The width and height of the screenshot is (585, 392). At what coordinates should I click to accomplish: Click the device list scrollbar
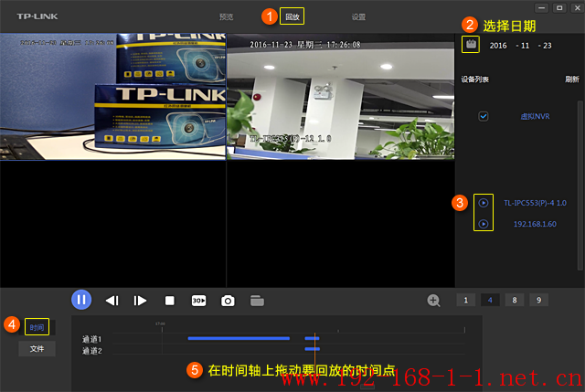(580, 185)
